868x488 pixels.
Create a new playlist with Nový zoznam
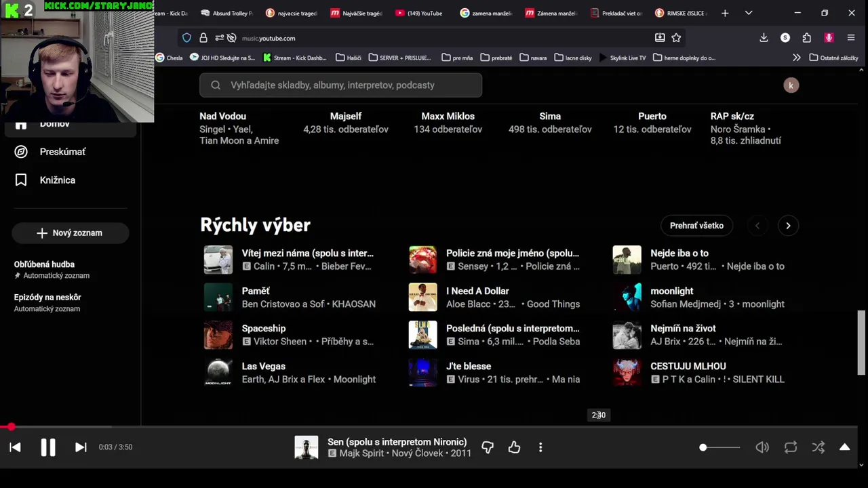71,232
